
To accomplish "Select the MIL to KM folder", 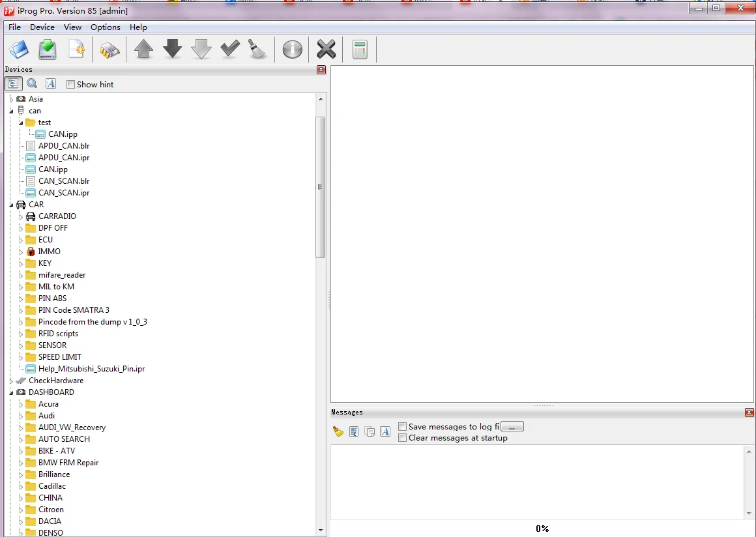I will [x=56, y=286].
